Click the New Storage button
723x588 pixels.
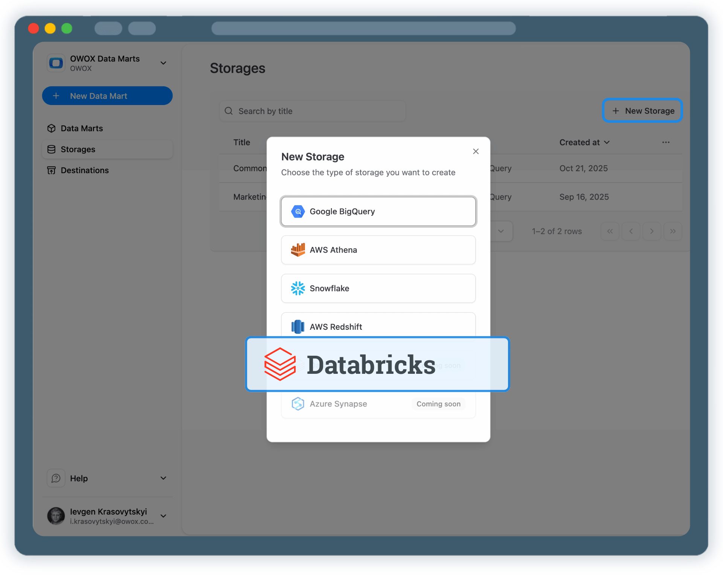tap(642, 111)
